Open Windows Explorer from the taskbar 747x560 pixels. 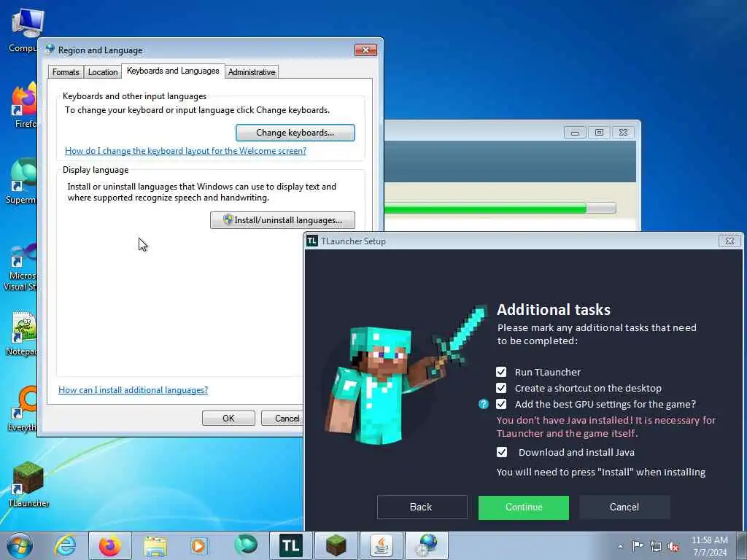click(x=155, y=545)
